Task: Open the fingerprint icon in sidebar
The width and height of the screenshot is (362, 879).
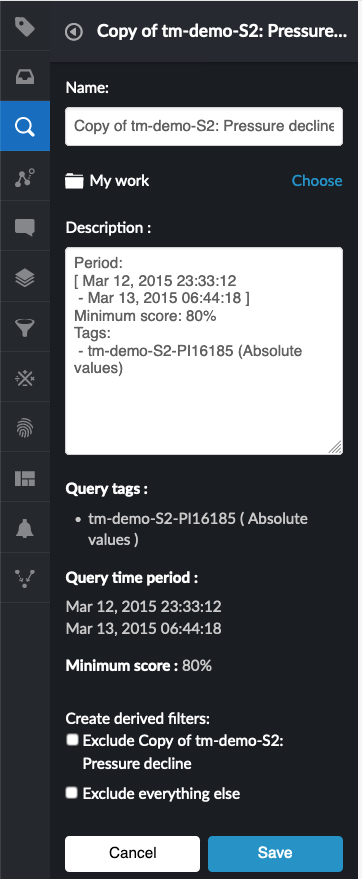Action: (25, 428)
